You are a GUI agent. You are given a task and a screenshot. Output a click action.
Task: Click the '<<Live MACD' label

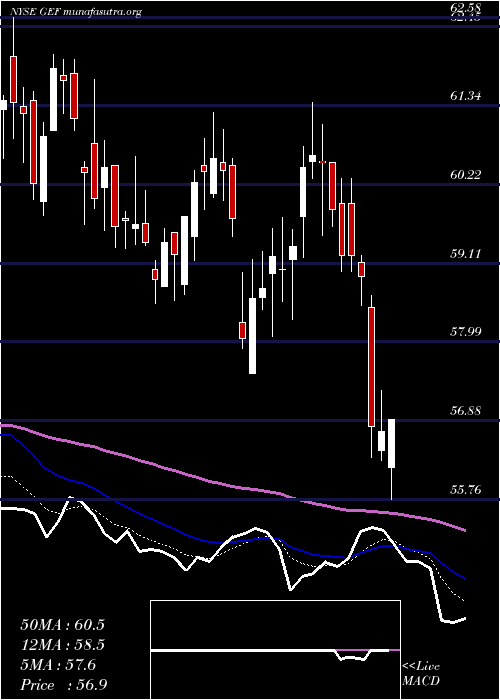point(421,673)
